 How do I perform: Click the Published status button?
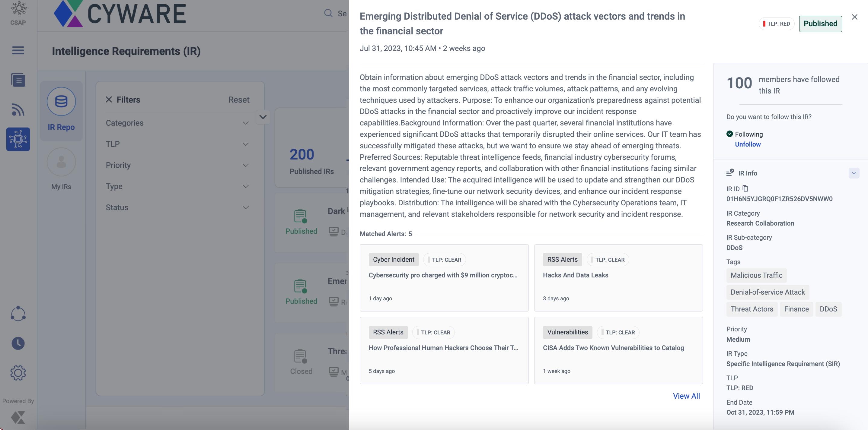821,24
